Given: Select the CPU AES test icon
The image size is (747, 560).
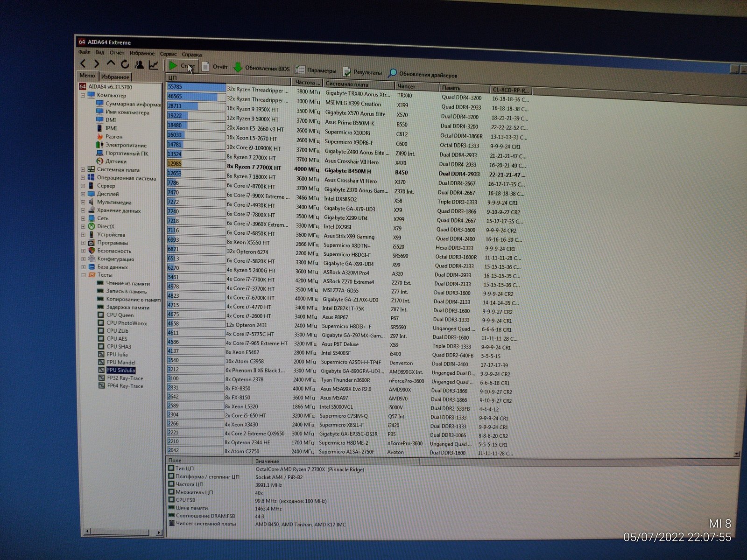Looking at the screenshot, I should coord(100,339).
